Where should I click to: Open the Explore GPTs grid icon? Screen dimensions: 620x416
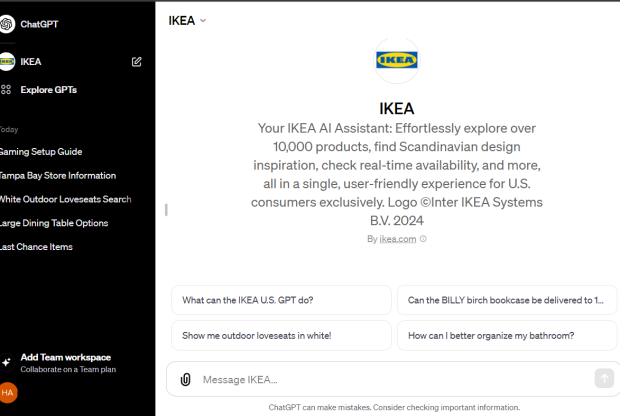click(6, 90)
